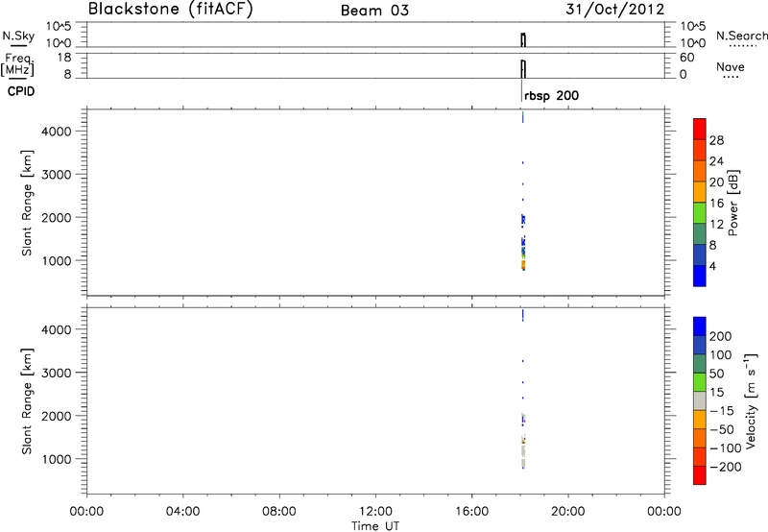The height and width of the screenshot is (532, 768).
Task: Select the '-15' Velocity colorbar label
Action: 722,411
